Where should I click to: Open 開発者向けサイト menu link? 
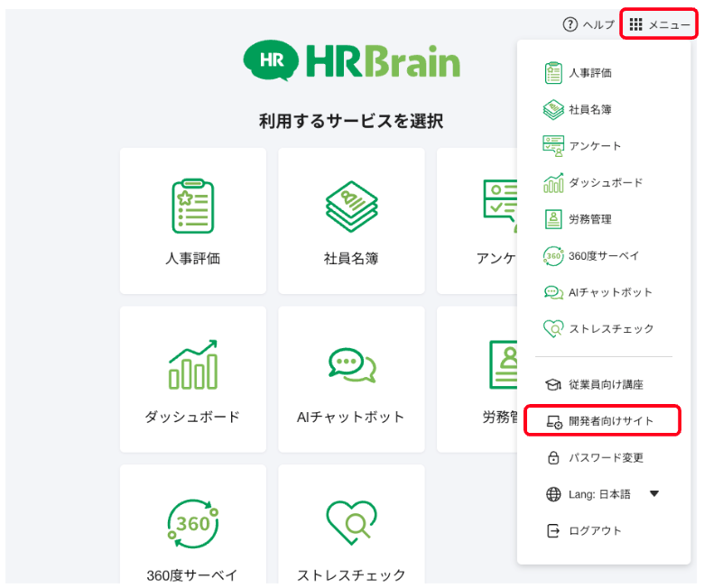tap(610, 421)
